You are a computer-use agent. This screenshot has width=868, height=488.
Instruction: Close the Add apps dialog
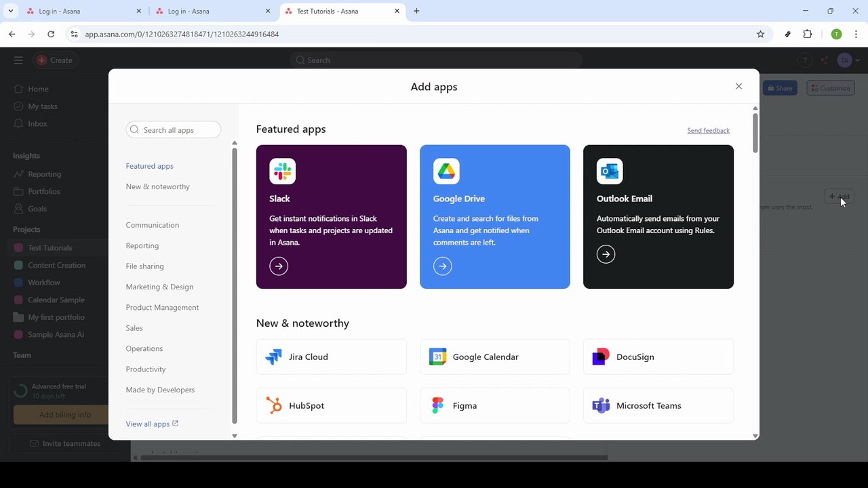738,86
